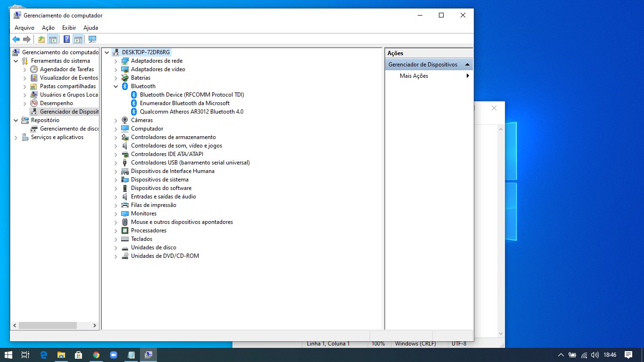644x362 pixels.
Task: Select Pastas compartilhadas in left tree
Action: 68,86
